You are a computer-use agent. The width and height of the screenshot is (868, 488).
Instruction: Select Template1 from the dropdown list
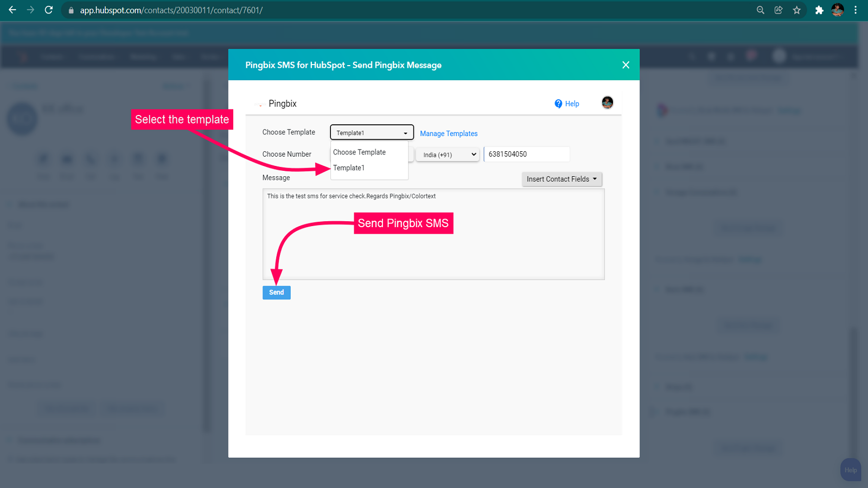349,168
